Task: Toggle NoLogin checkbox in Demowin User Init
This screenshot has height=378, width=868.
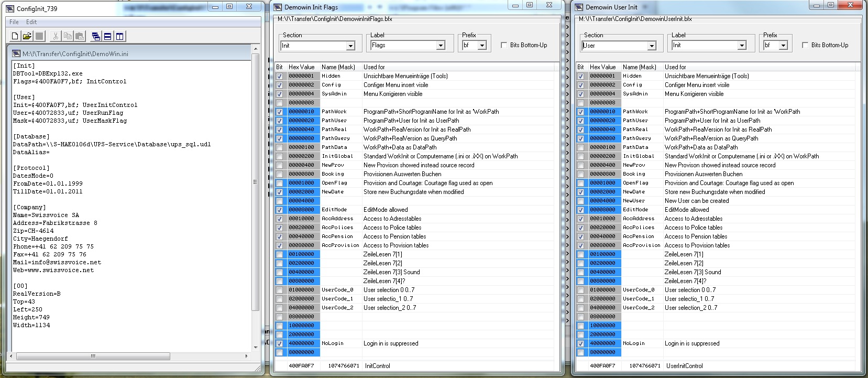Action: [580, 343]
